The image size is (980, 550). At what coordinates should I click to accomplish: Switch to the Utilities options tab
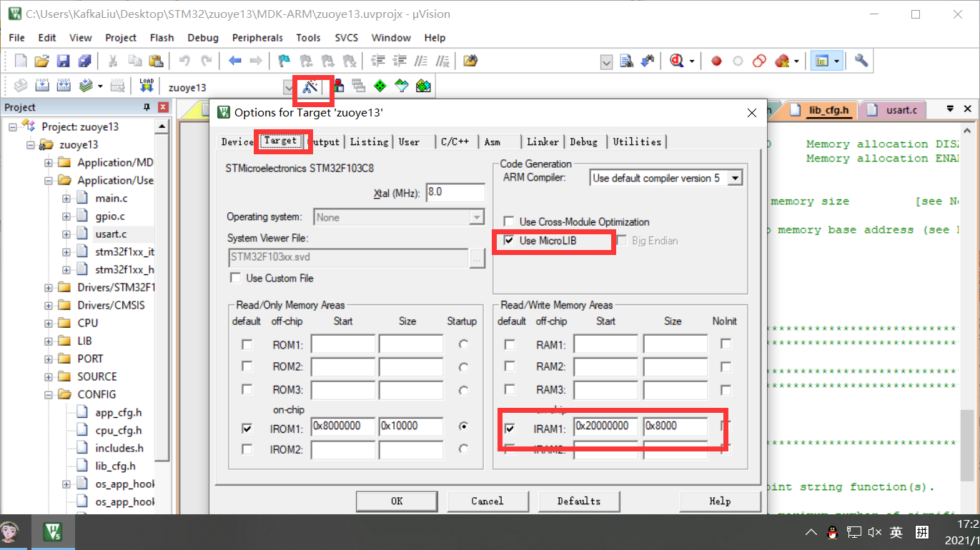click(637, 141)
